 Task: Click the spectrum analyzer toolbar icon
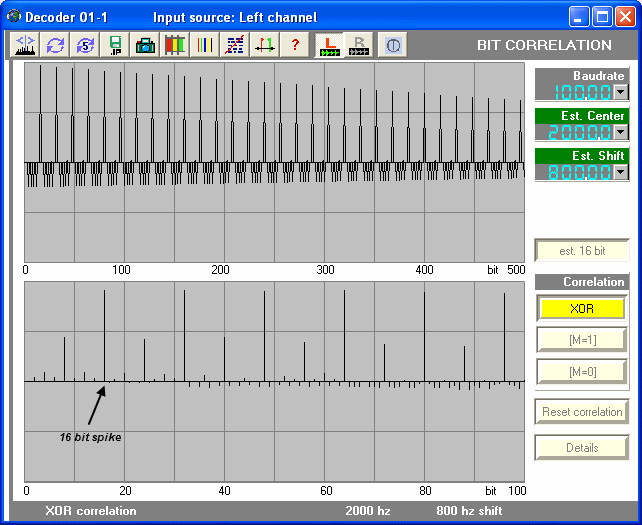26,45
